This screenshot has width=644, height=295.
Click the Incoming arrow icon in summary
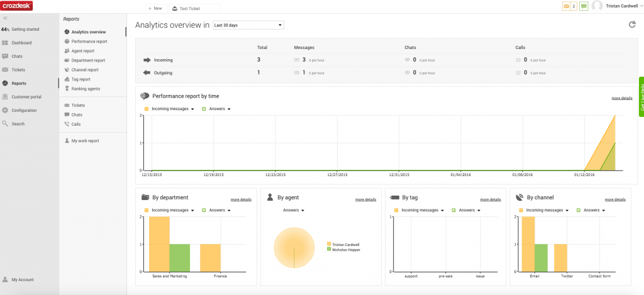(x=147, y=60)
